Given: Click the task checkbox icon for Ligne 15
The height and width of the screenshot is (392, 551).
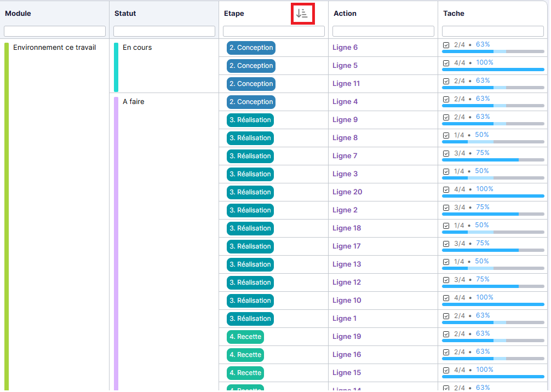Looking at the screenshot, I should (446, 370).
